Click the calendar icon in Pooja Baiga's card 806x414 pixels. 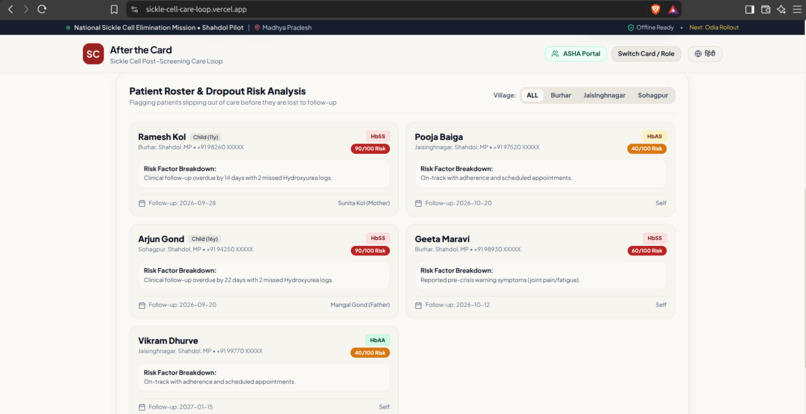(418, 203)
